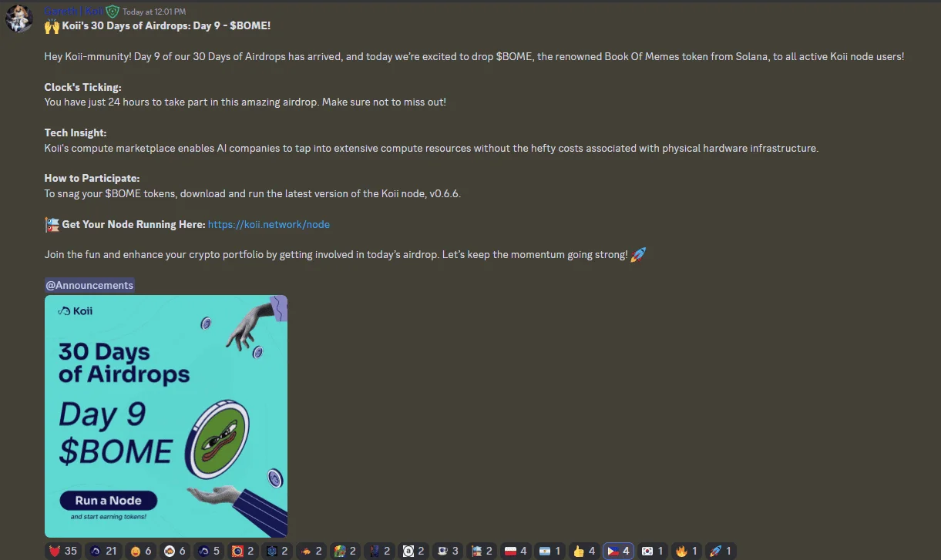Add the red heart reaction with 35
941x560 pixels.
(64, 551)
